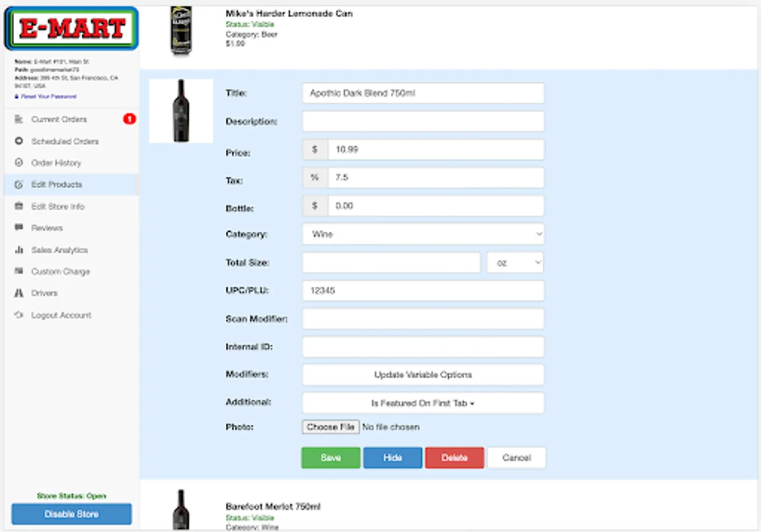The width and height of the screenshot is (761, 532).
Task: Save the product changes
Action: (x=331, y=458)
